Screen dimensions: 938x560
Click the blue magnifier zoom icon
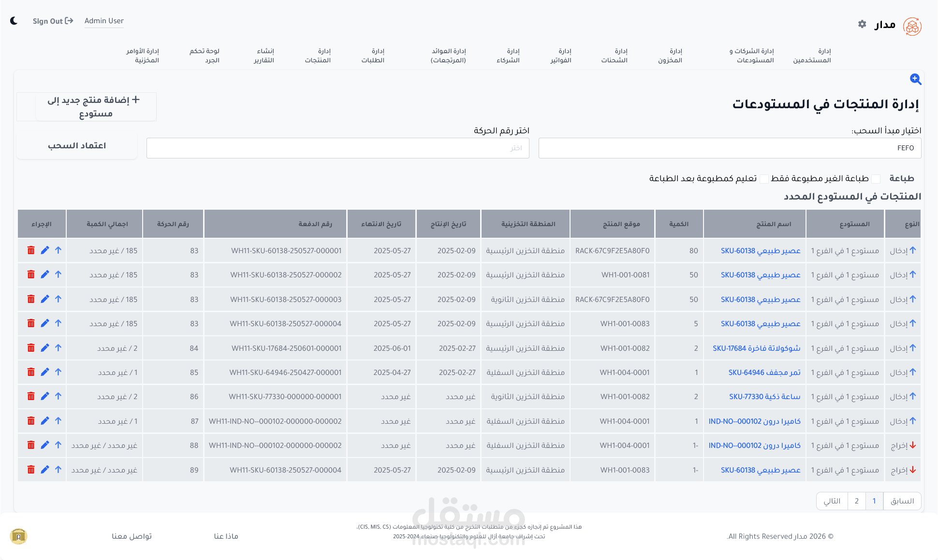(915, 79)
